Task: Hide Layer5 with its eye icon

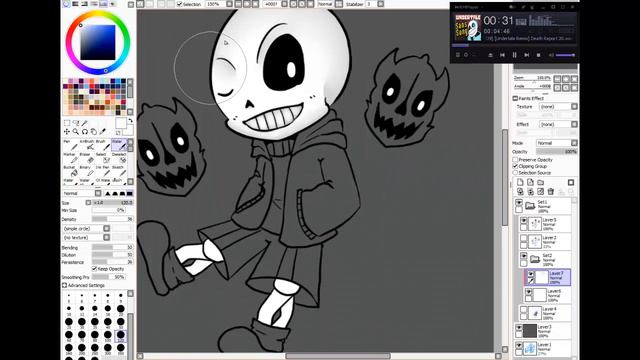Action: 524,220
